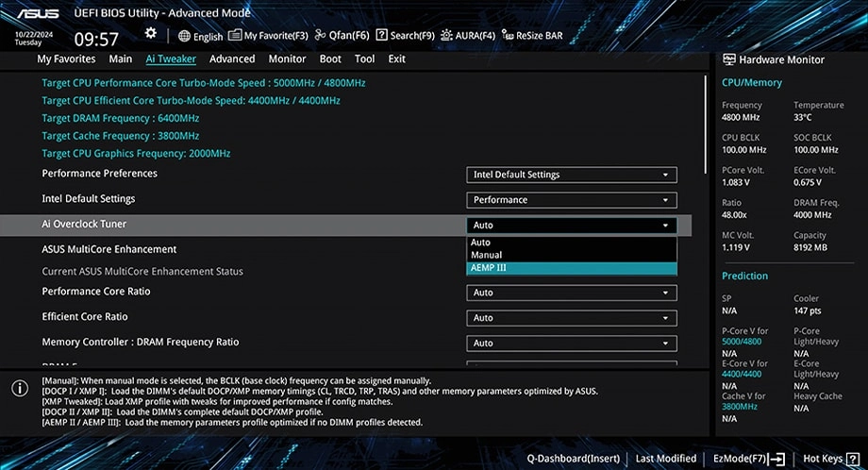Click the AURA lighting icon
The width and height of the screenshot is (868, 470).
coord(446,36)
